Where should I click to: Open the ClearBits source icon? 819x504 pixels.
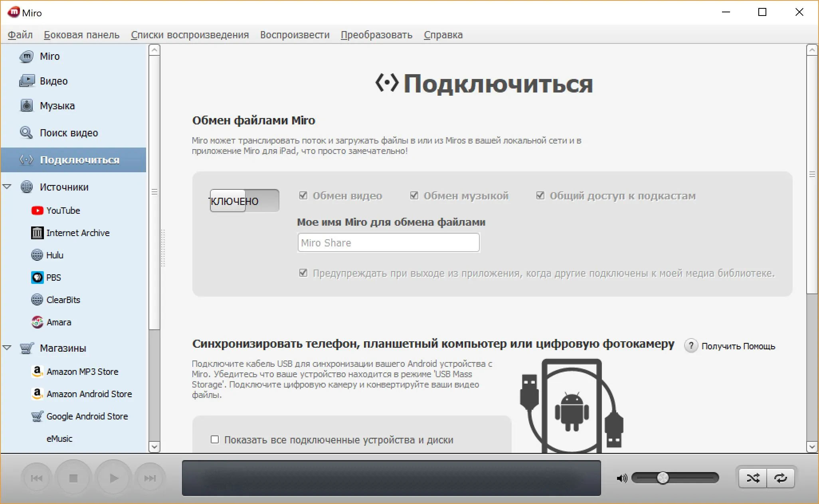click(x=37, y=300)
